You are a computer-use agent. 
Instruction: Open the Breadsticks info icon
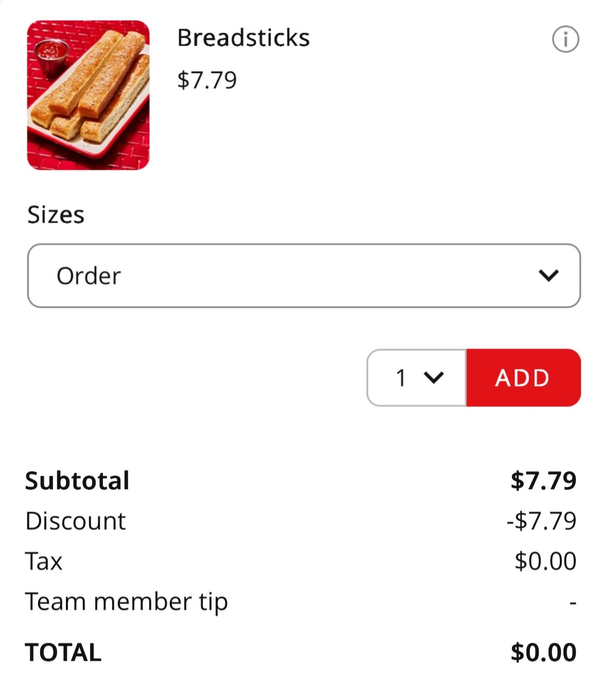pos(565,39)
